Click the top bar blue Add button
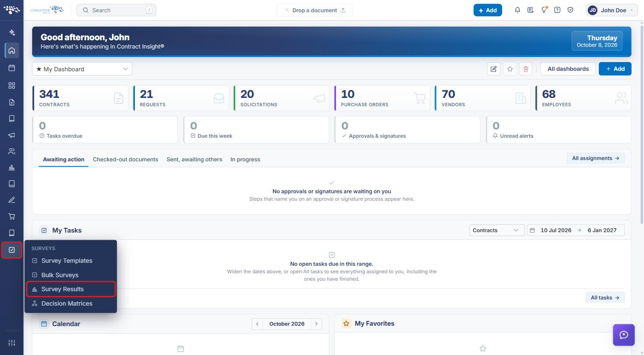 pyautogui.click(x=488, y=10)
